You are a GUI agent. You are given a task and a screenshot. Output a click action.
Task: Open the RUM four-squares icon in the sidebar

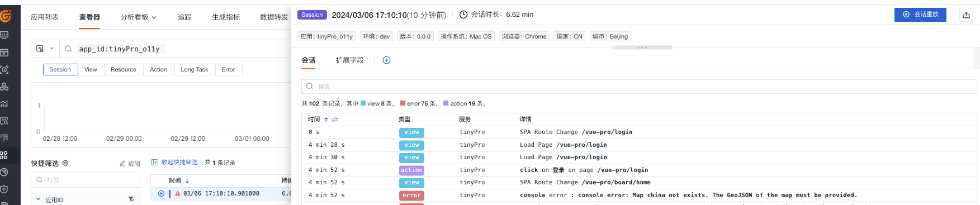click(4, 155)
